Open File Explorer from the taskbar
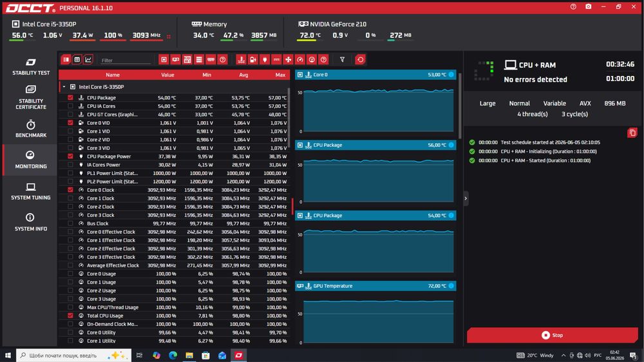The image size is (644, 362). point(189,355)
